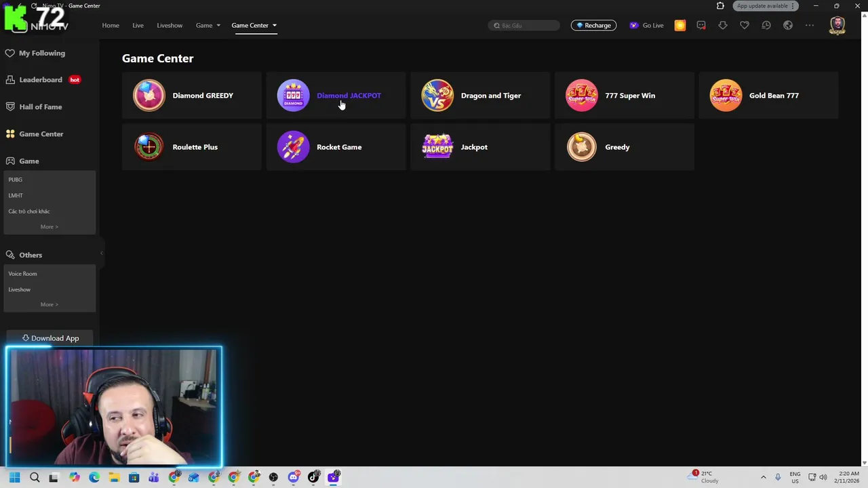The width and height of the screenshot is (868, 488).
Task: Switch to the Liveshow tab
Action: [170, 25]
